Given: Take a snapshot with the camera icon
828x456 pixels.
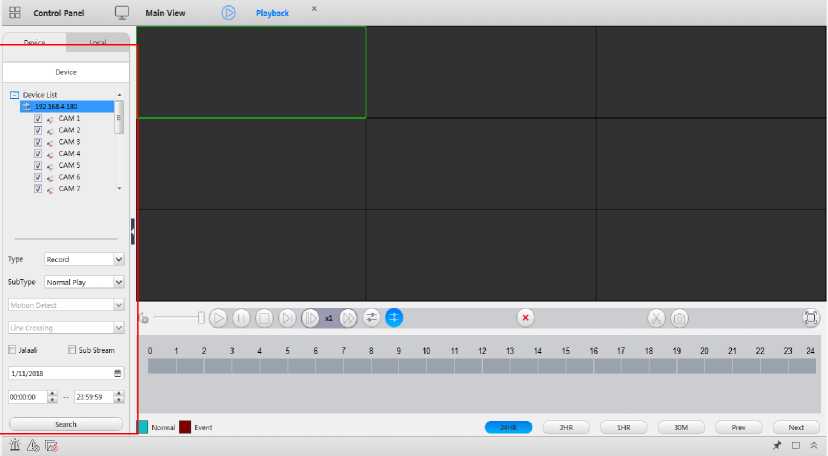Looking at the screenshot, I should (x=680, y=318).
